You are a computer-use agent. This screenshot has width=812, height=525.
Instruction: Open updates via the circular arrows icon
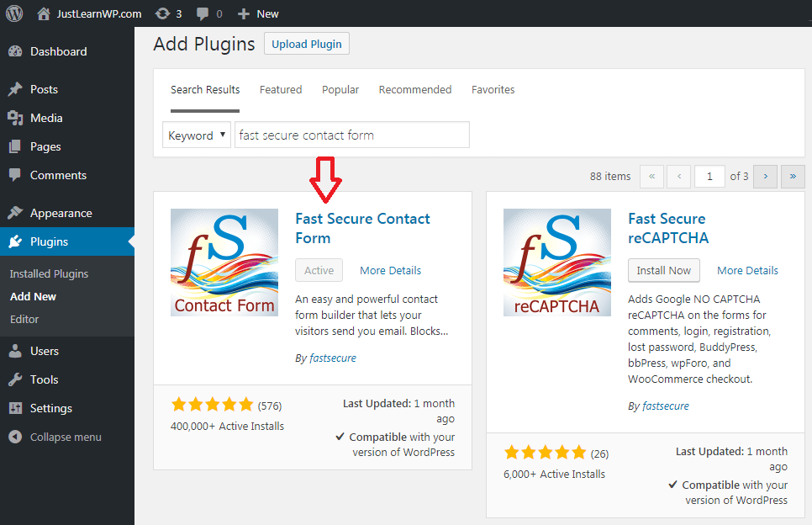162,14
